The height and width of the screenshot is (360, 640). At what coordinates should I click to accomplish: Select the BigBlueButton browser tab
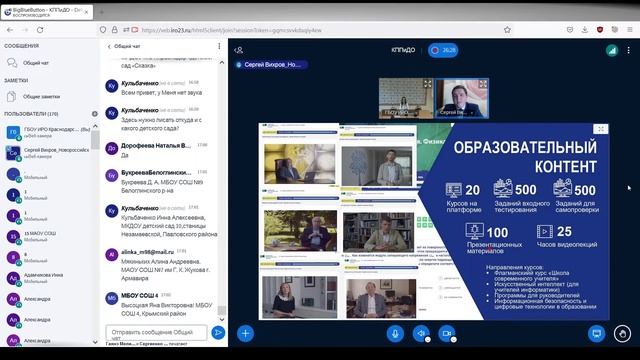pos(47,12)
